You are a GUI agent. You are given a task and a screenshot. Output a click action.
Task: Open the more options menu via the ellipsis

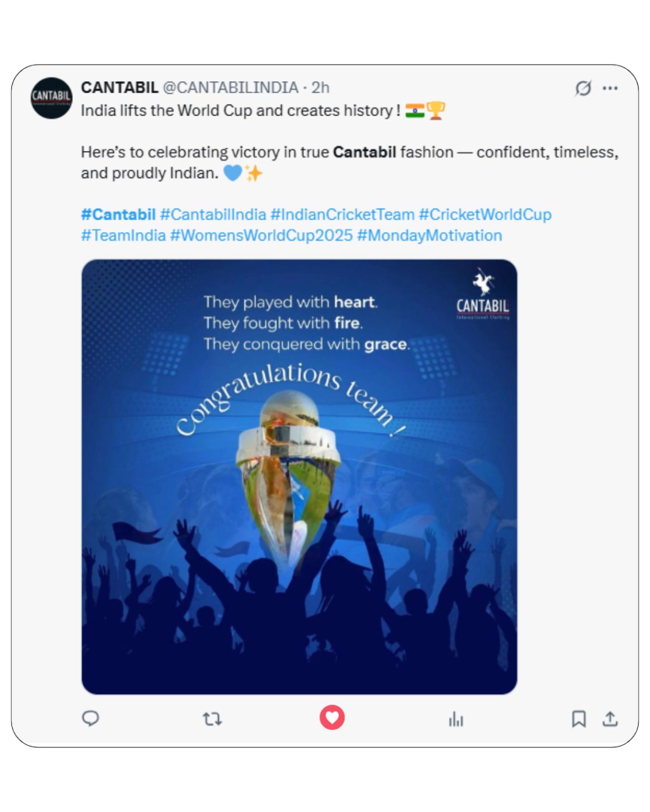coord(610,88)
